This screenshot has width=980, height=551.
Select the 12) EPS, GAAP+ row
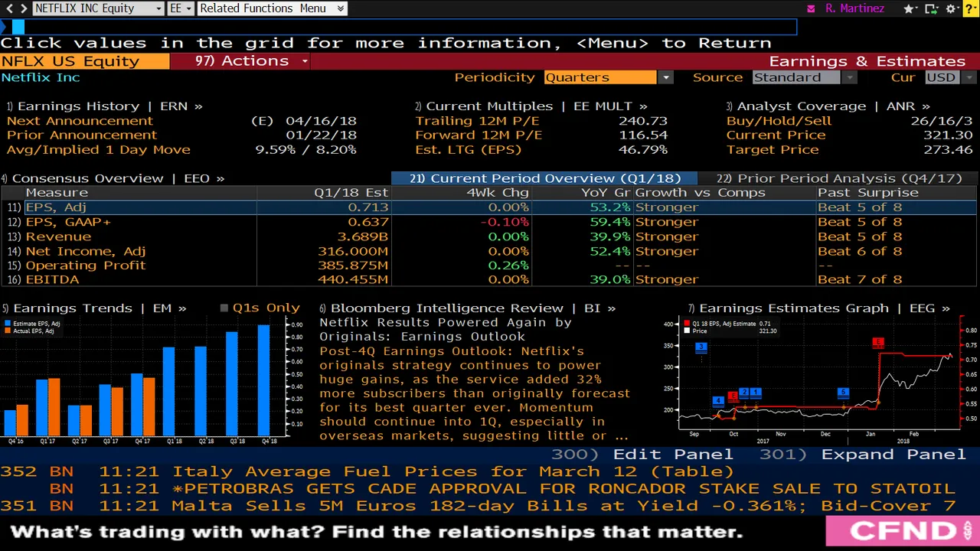(x=488, y=222)
